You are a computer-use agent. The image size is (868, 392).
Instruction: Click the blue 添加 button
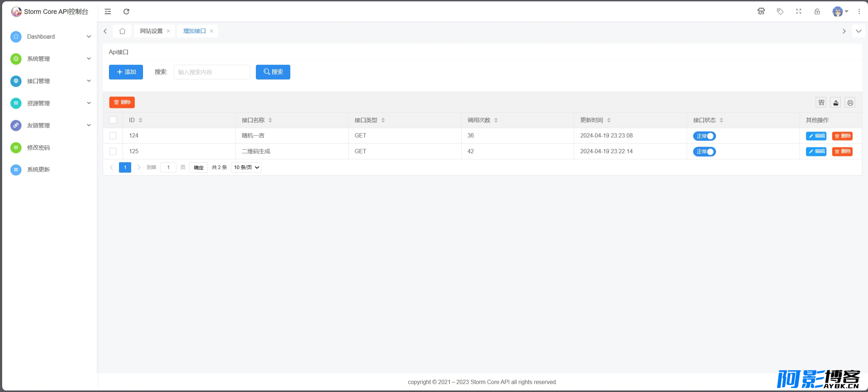pos(126,72)
